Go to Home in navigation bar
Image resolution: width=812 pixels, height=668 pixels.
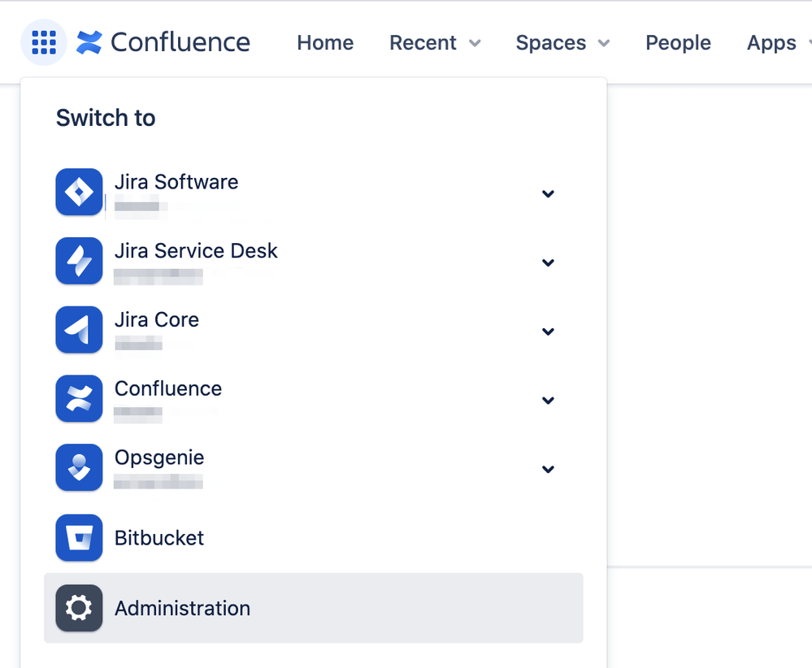coord(325,43)
